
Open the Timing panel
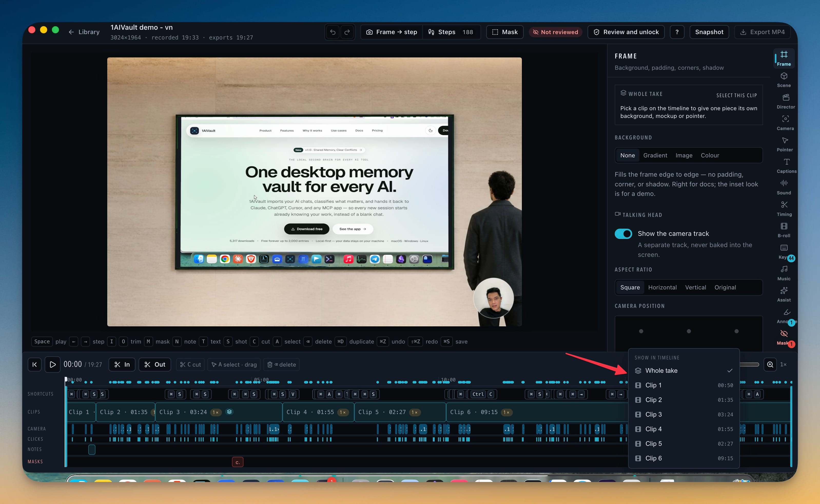click(784, 209)
